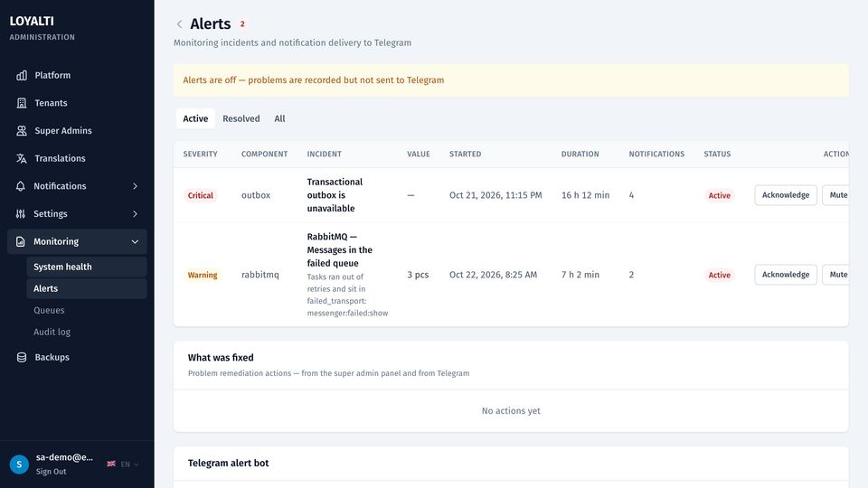The height and width of the screenshot is (488, 868).
Task: Select Alerts under Monitoring
Action: click(x=87, y=288)
